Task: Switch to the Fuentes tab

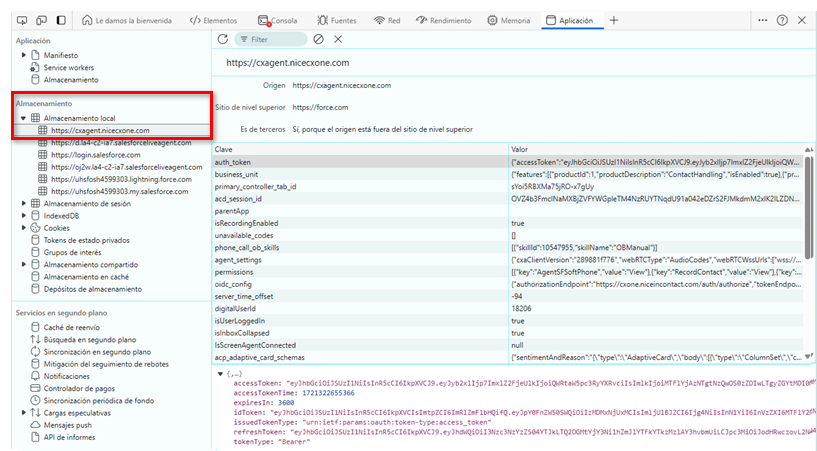Action: 337,20
